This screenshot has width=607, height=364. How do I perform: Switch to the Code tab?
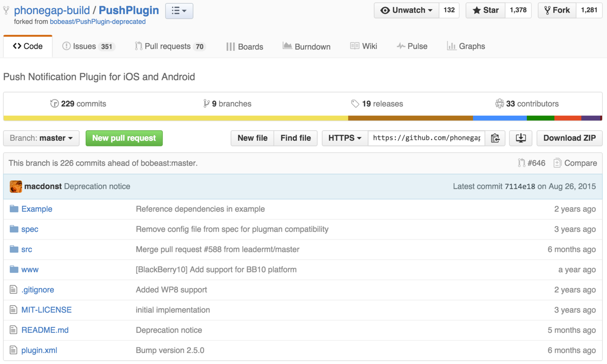(x=27, y=46)
